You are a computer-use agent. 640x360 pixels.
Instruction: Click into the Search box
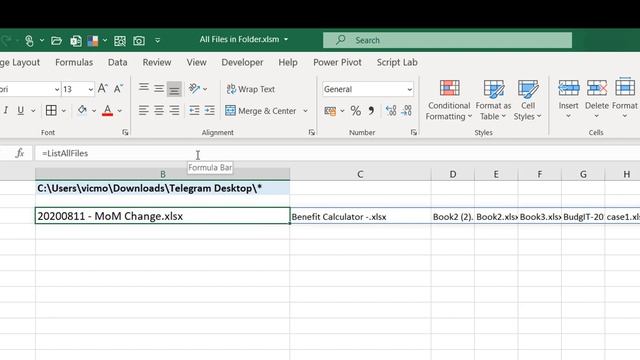pos(447,40)
